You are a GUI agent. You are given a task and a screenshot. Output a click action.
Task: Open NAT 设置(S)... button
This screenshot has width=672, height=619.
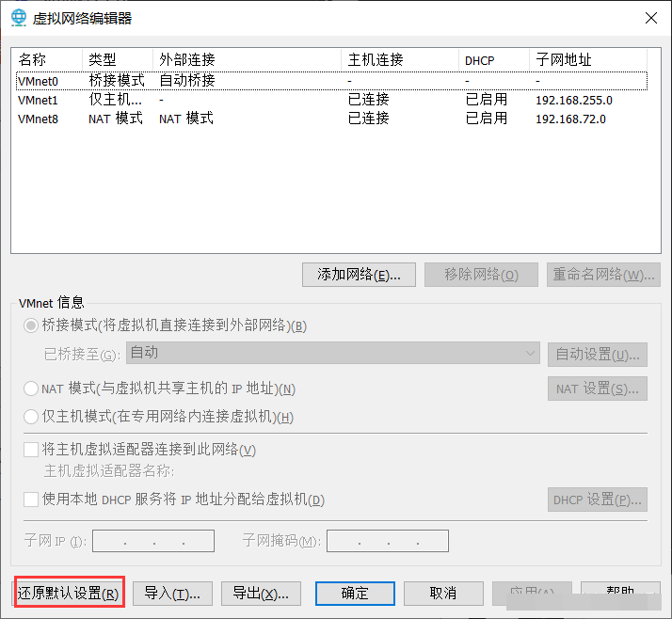598,389
